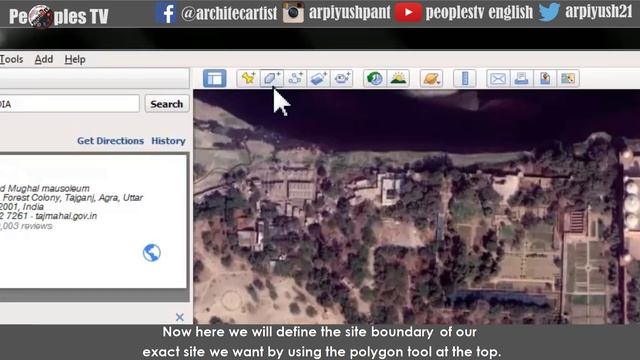The height and width of the screenshot is (360, 640).
Task: Click the tajmahal.gov.in text
Action: tap(66, 216)
